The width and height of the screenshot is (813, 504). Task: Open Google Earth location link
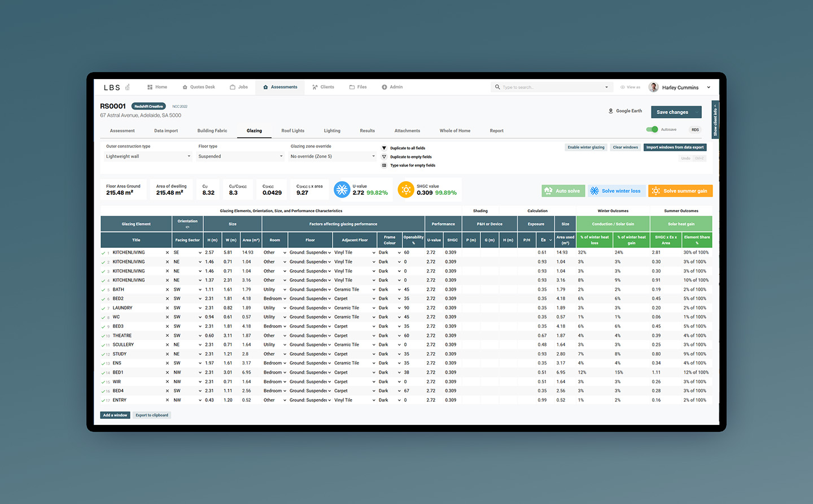tap(625, 111)
